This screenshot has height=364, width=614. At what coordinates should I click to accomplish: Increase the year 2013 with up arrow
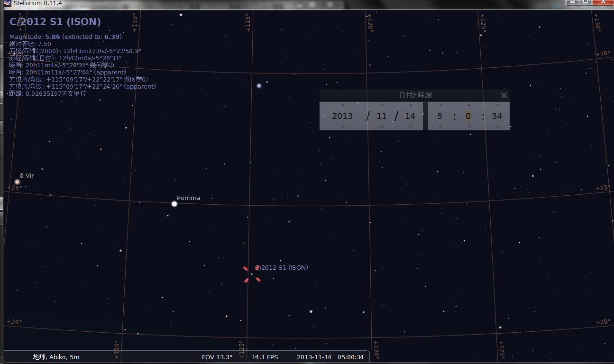point(343,105)
